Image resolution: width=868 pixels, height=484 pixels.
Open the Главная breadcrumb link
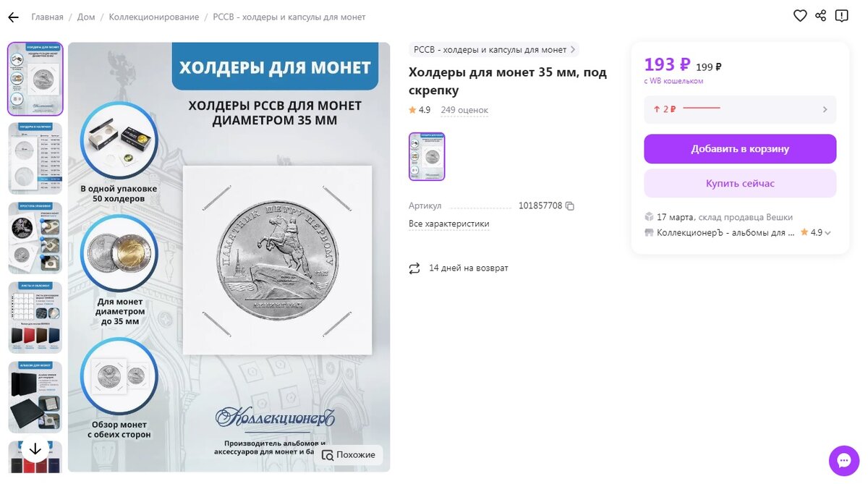(47, 16)
